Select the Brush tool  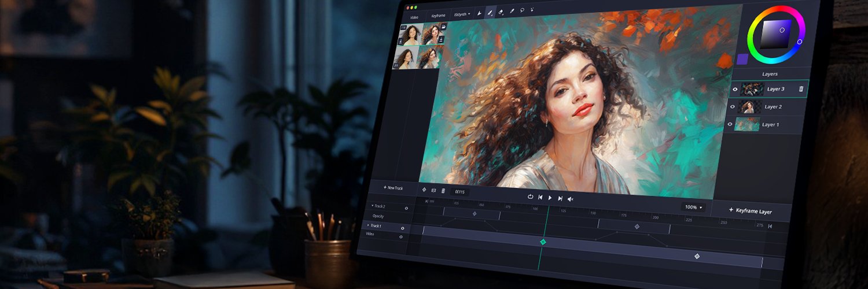[x=490, y=12]
